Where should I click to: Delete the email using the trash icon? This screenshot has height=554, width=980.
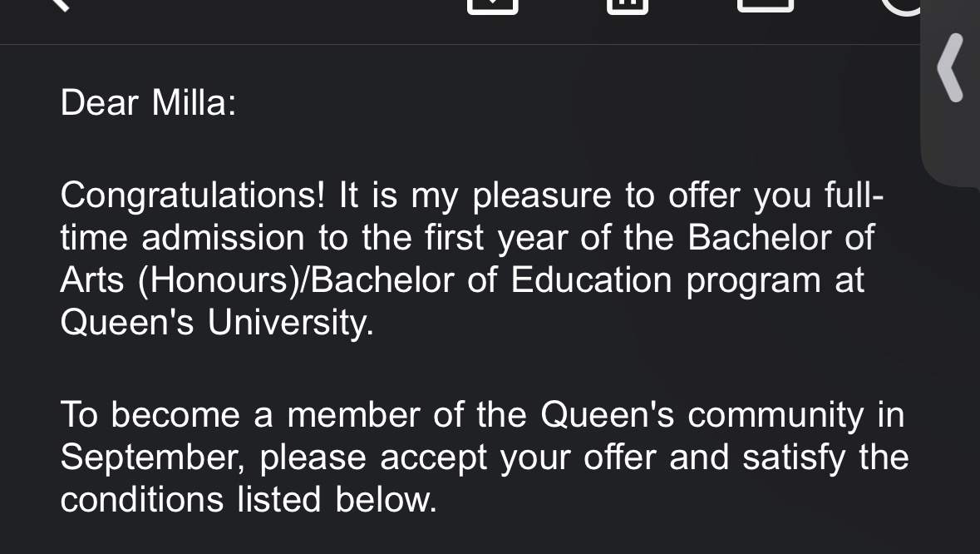click(x=628, y=6)
